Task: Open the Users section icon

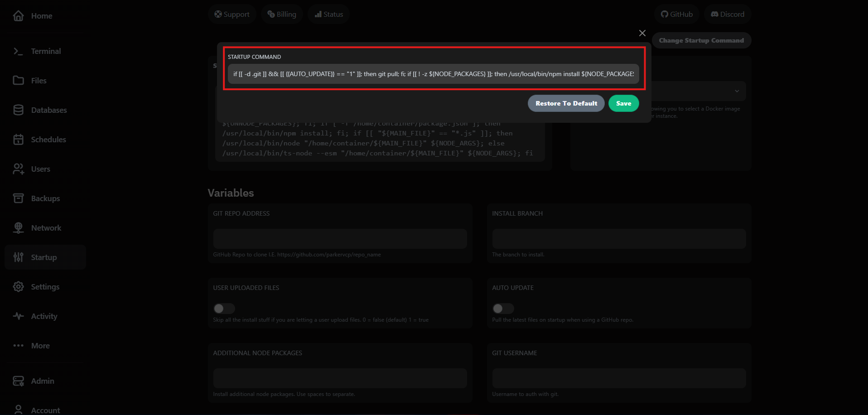Action: (18, 169)
